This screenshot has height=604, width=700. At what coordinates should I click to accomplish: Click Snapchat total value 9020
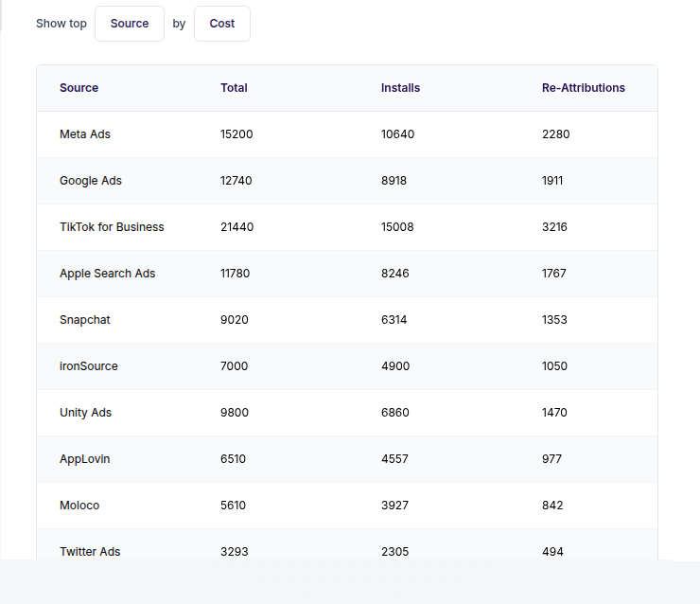(235, 320)
